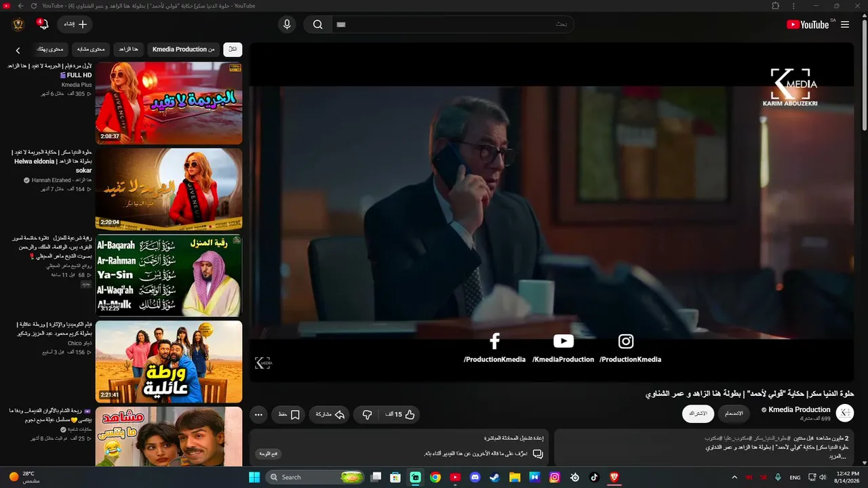Image resolution: width=868 pixels, height=488 pixels.
Task: Select the الكل (All) filter chip
Action: pyautogui.click(x=233, y=49)
